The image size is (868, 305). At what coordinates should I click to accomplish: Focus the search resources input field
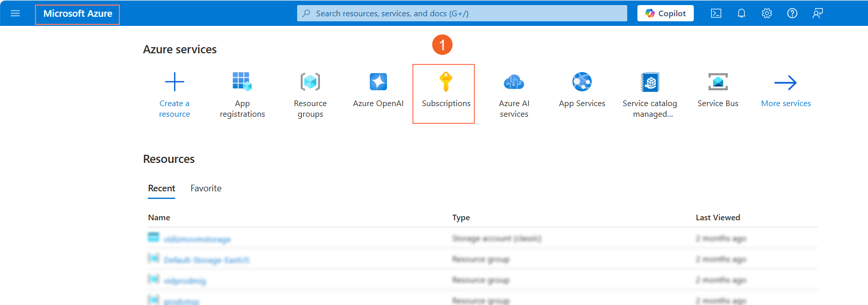click(x=462, y=14)
